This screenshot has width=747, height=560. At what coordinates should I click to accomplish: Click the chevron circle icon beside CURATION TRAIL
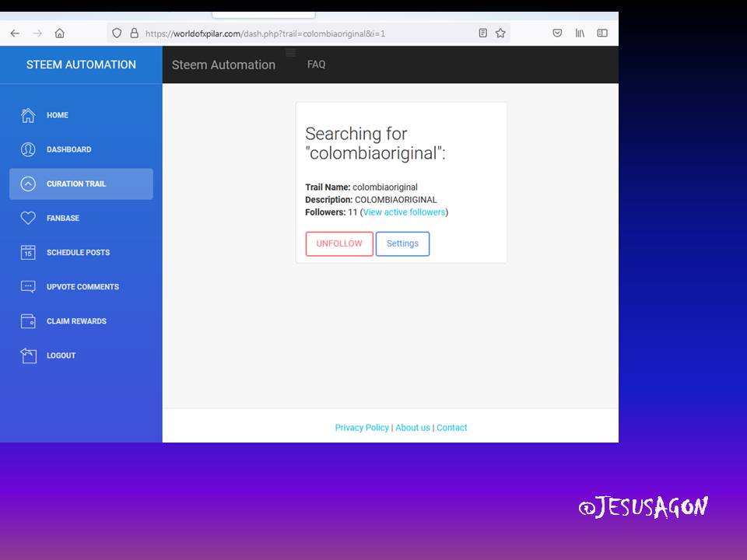coord(28,184)
